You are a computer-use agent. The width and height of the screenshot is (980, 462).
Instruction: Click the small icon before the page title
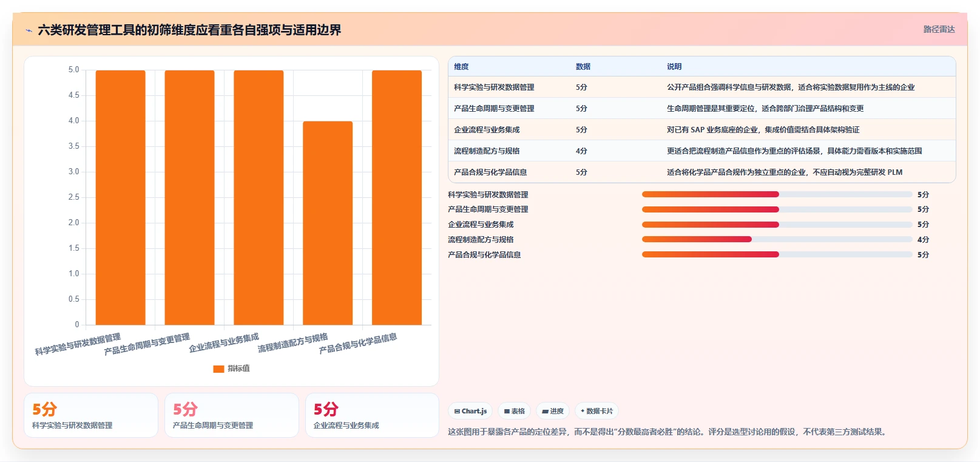pos(29,30)
